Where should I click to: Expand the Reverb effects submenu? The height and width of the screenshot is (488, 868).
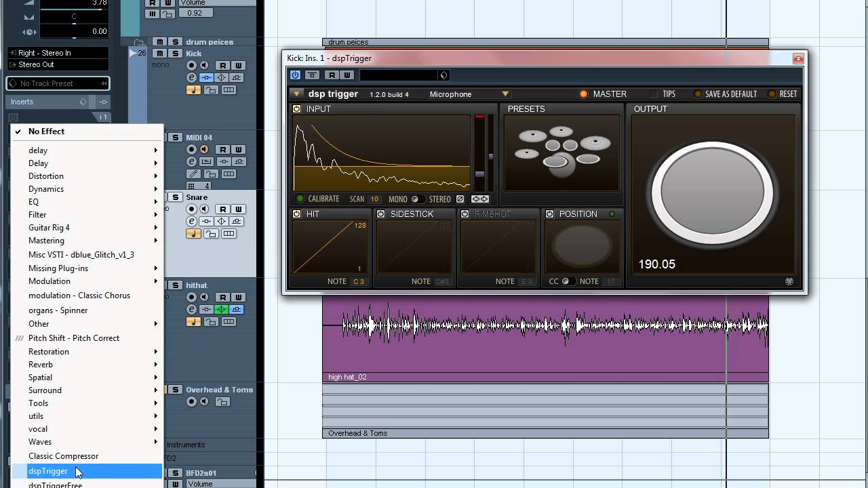(87, 365)
